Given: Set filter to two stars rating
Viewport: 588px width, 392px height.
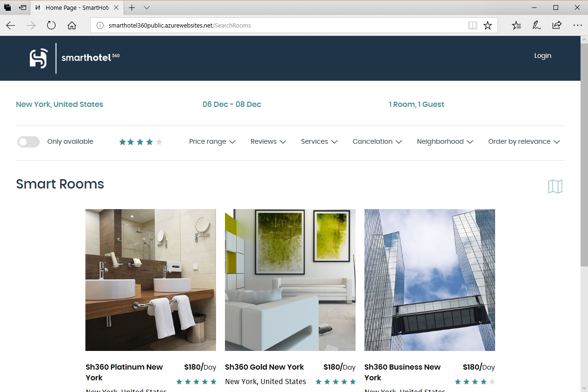Looking at the screenshot, I should pyautogui.click(x=132, y=142).
